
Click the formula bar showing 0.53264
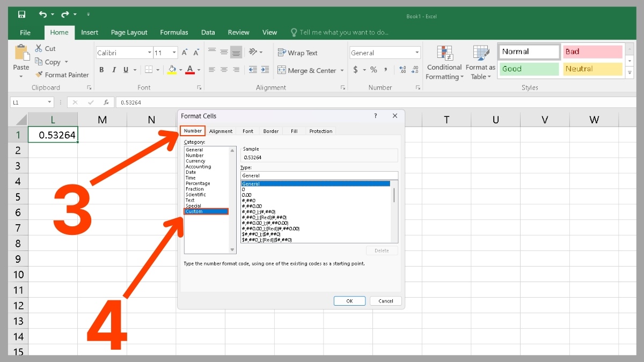click(376, 102)
